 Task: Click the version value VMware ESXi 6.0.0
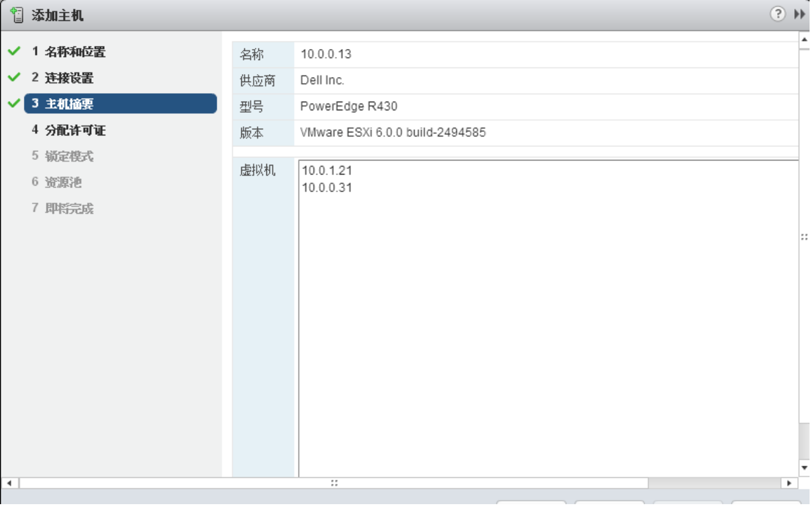pos(393,132)
